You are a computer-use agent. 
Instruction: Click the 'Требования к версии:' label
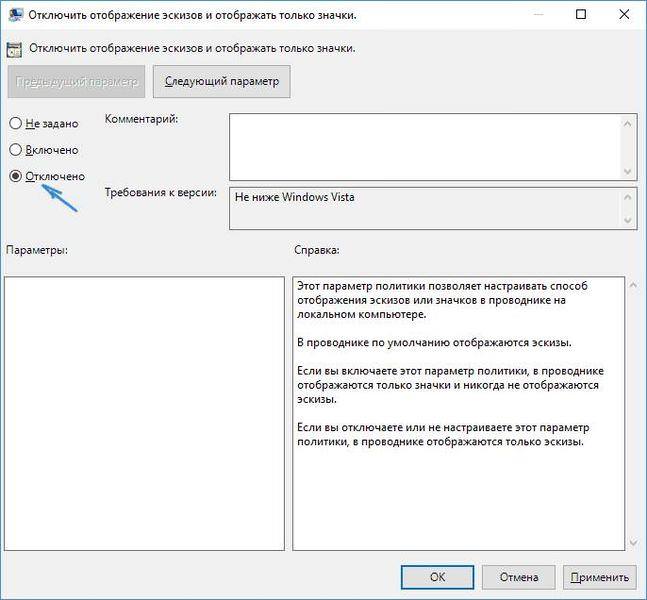click(x=161, y=193)
